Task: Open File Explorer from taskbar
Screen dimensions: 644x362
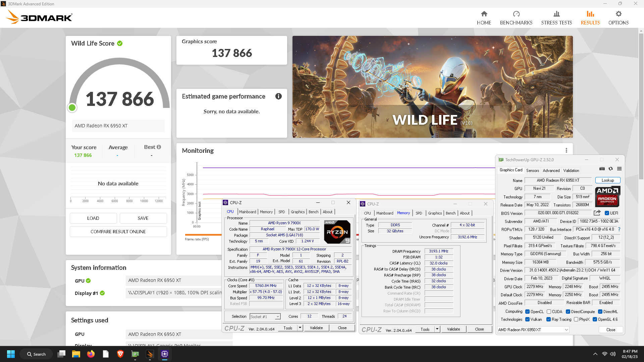Action: coord(76,354)
